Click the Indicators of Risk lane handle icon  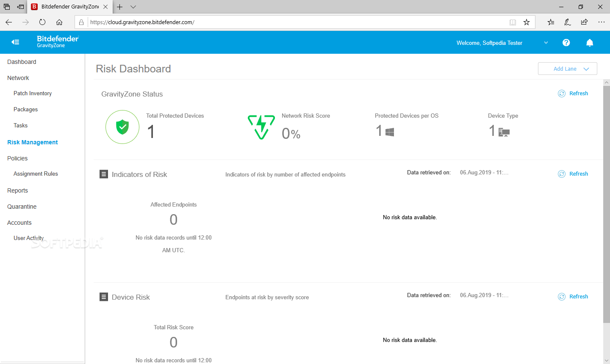[x=104, y=174]
